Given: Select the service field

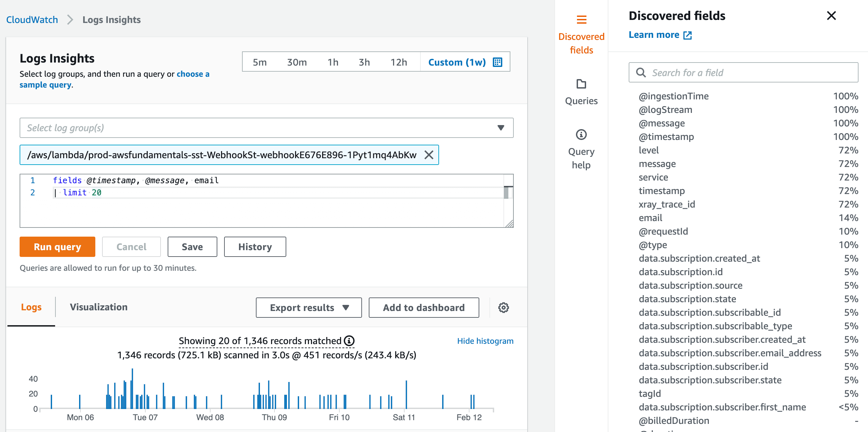Looking at the screenshot, I should tap(653, 177).
